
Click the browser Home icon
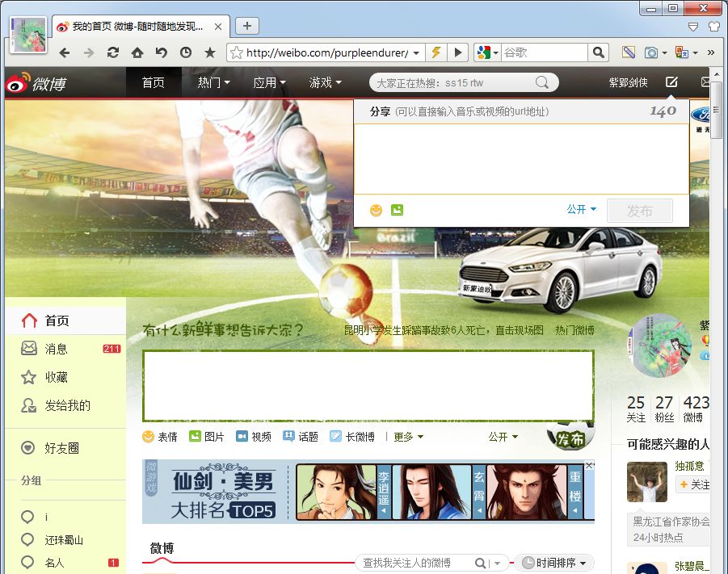[137, 52]
